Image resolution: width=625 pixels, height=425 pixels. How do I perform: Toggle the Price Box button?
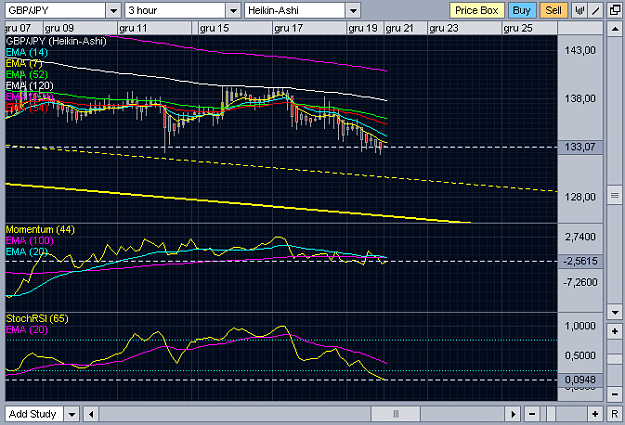(x=477, y=10)
